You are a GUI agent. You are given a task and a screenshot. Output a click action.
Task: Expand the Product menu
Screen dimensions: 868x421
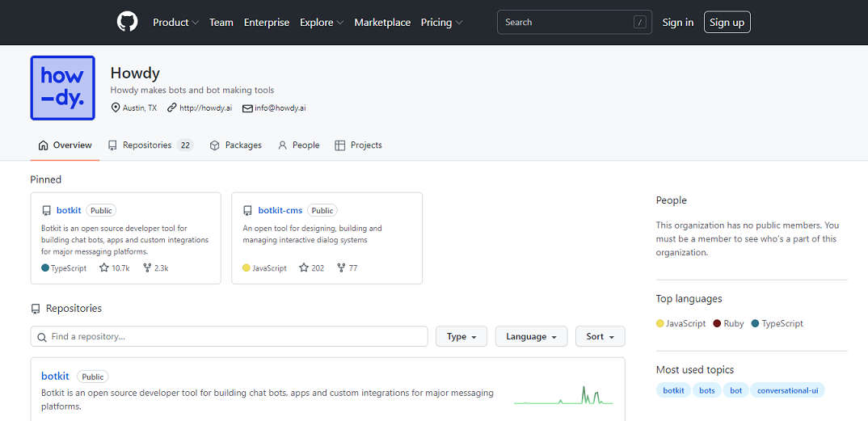point(175,22)
